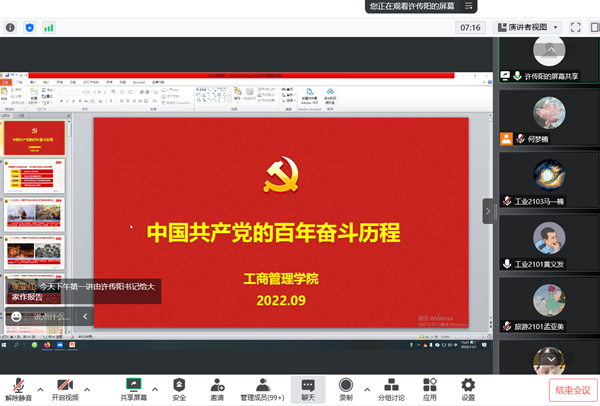Click 您正在观看许传阳的屏幕 banner text

412,6
